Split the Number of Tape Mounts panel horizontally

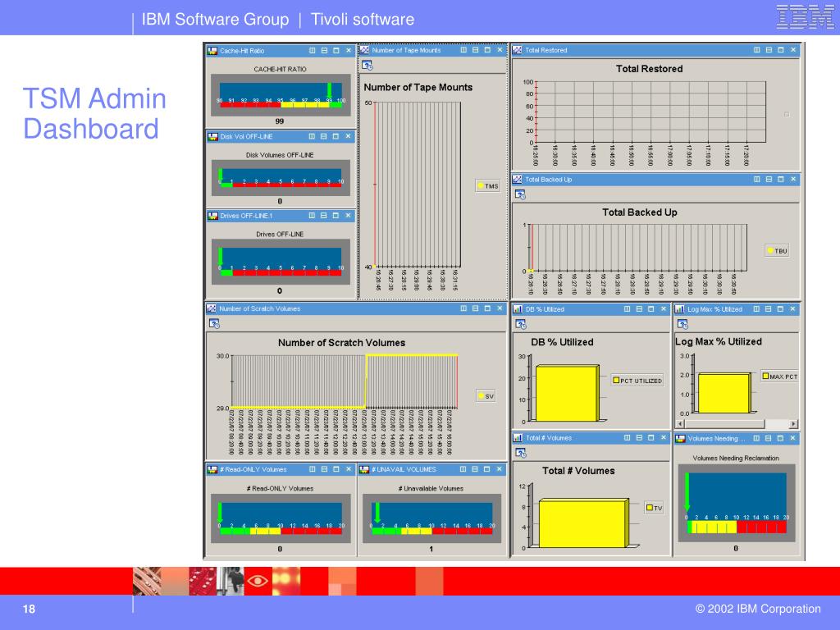475,50
